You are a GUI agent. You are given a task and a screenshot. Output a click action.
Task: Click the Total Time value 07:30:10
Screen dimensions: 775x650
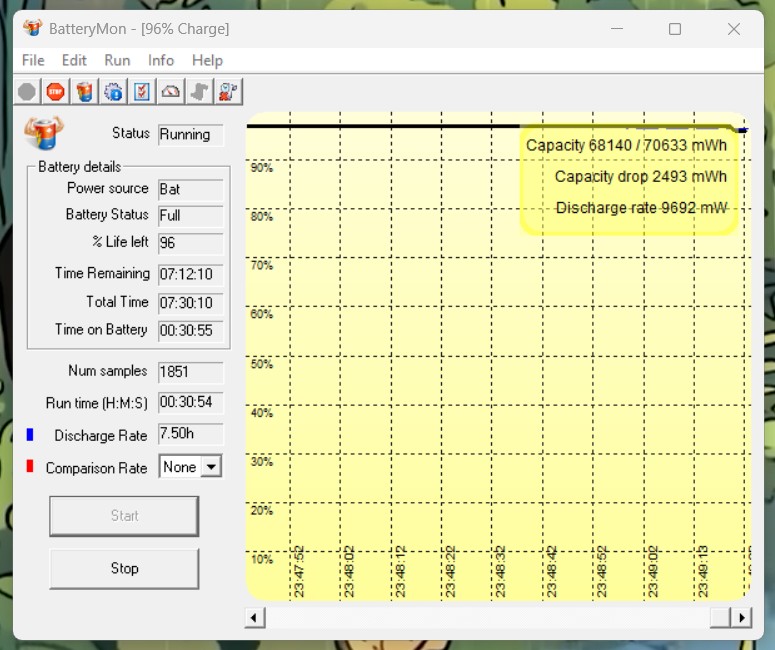coord(191,303)
